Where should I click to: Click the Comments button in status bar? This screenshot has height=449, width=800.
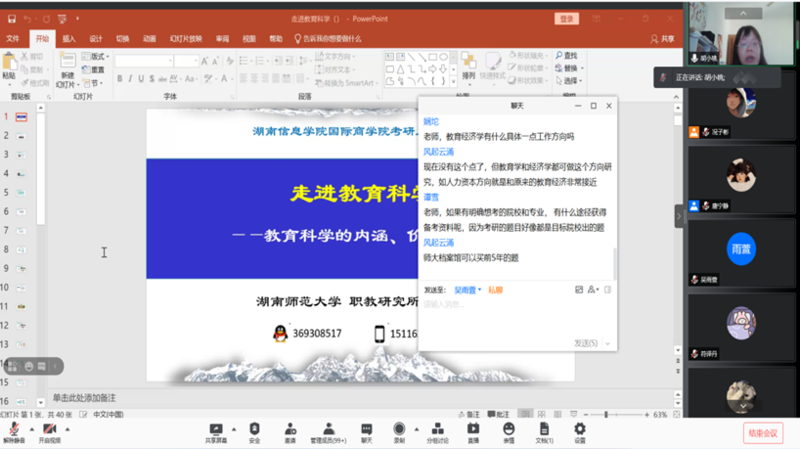click(x=498, y=414)
